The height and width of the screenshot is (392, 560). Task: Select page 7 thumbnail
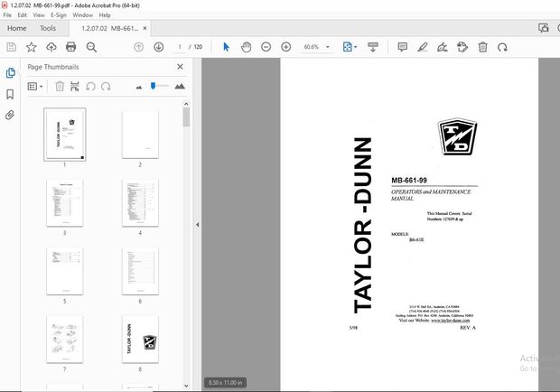click(65, 340)
